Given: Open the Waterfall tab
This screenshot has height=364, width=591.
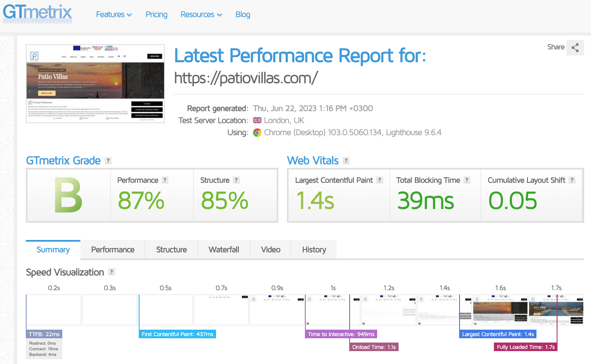Looking at the screenshot, I should tap(224, 250).
